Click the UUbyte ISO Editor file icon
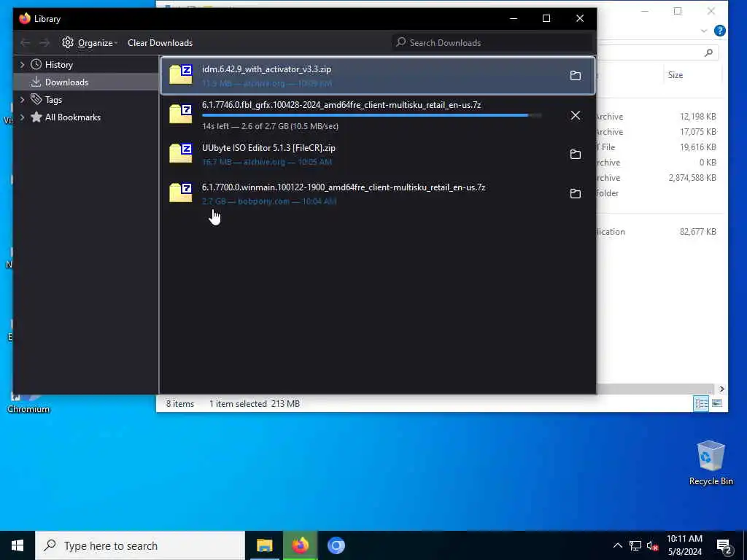Viewport: 747px width, 560px height. 181,153
